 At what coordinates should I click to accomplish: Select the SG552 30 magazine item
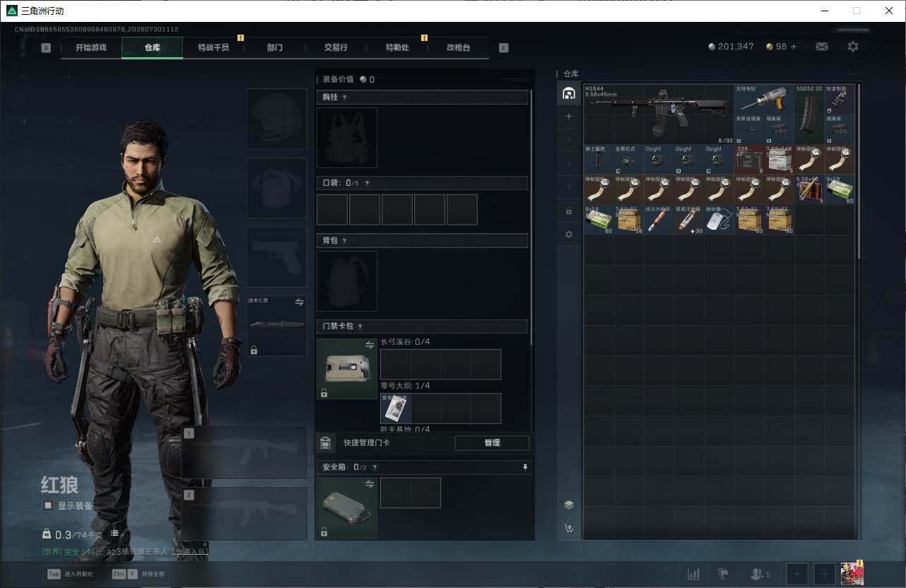pyautogui.click(x=809, y=114)
